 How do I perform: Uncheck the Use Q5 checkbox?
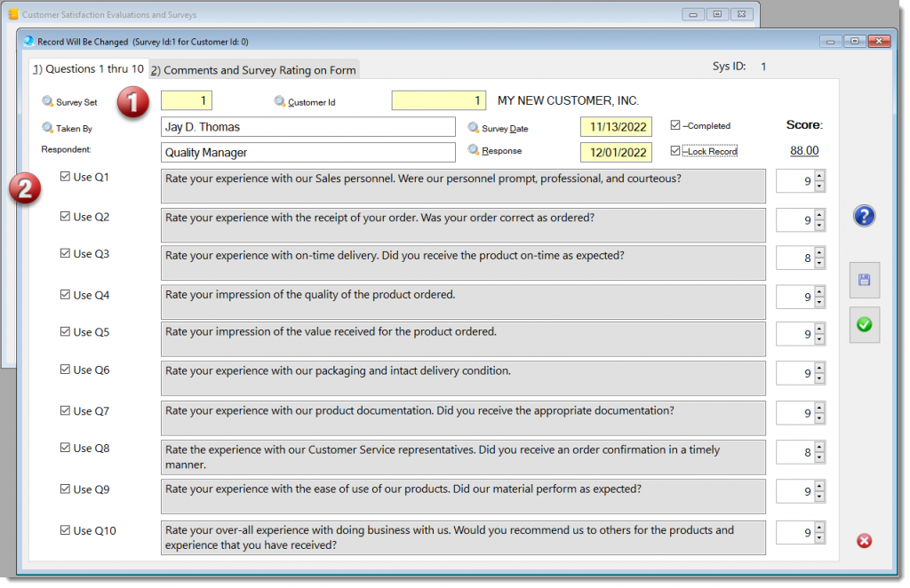pyautogui.click(x=65, y=331)
